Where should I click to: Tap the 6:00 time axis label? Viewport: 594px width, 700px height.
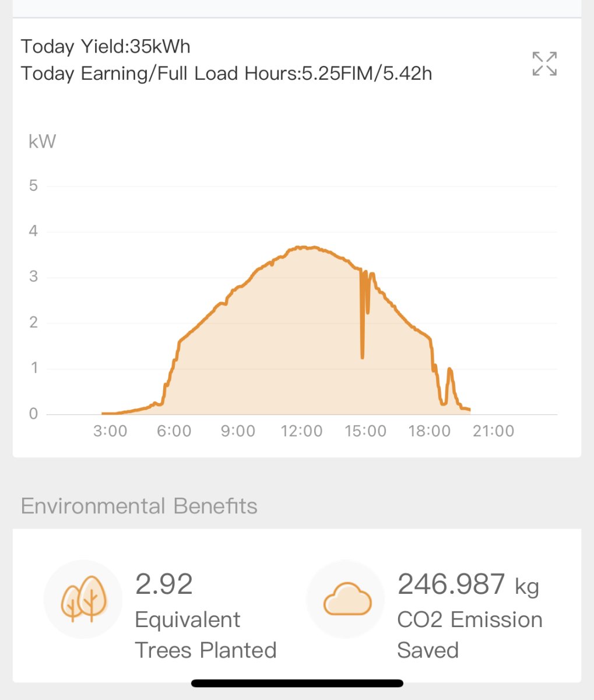174,431
